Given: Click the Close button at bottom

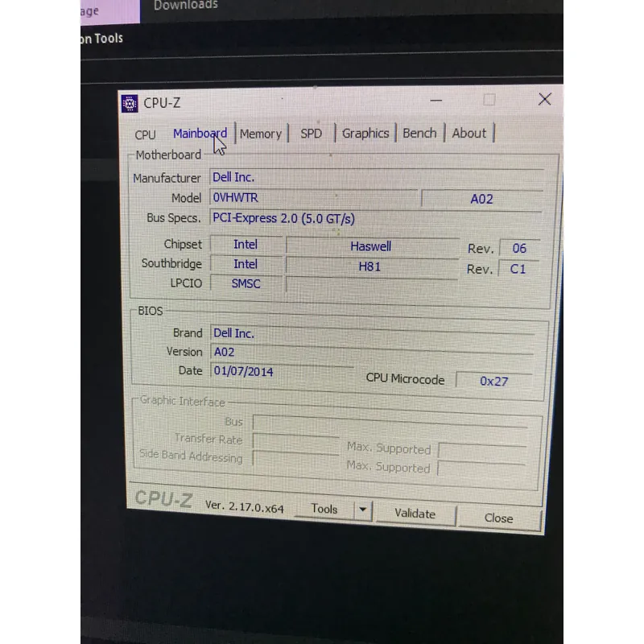Looking at the screenshot, I should pyautogui.click(x=498, y=518).
